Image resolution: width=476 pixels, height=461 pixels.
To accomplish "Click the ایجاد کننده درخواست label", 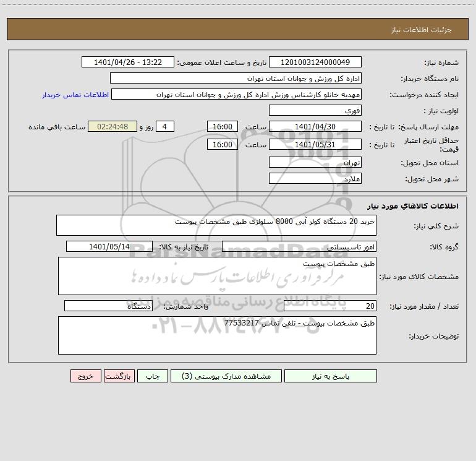I will coord(424,95).
